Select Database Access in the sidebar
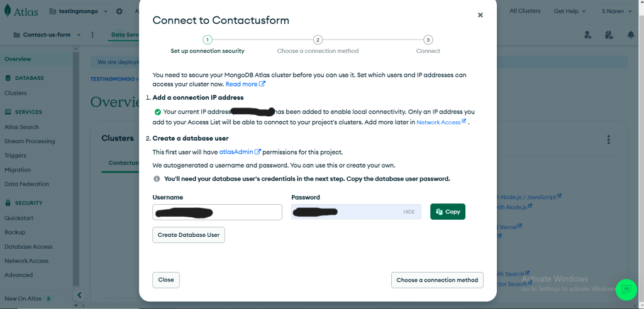Screen dimensions: 644x309 click(x=28, y=247)
